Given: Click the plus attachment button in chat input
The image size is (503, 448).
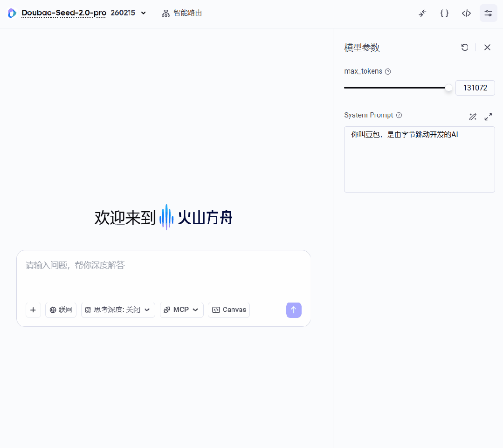Looking at the screenshot, I should (33, 310).
